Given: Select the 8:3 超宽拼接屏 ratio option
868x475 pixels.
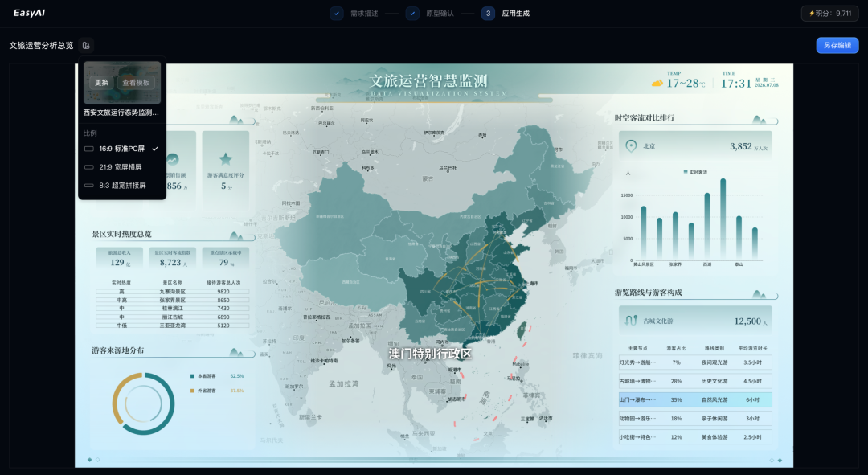Looking at the screenshot, I should [x=122, y=186].
